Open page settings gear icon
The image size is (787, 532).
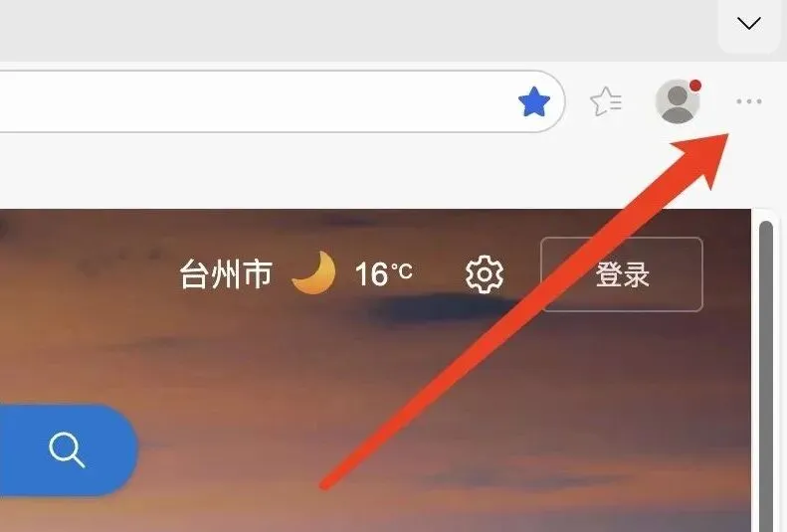[x=484, y=274]
